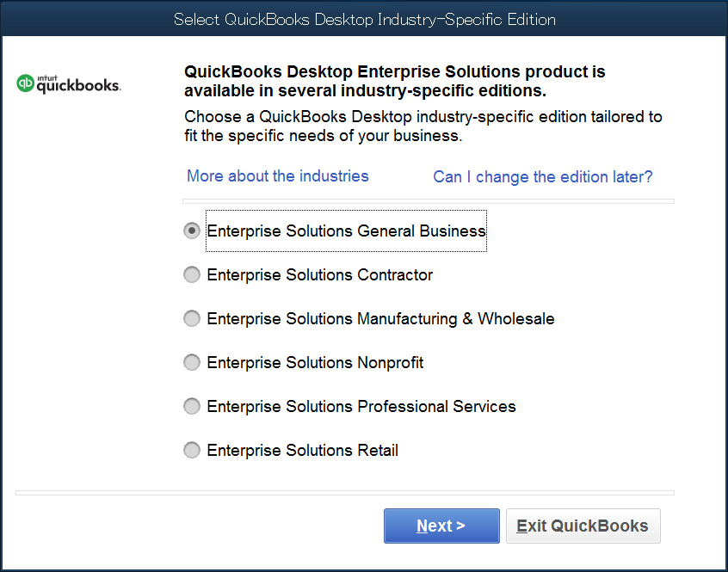Click 'Enterprise Solutions Manufacturing & Wholesale' label text
The width and height of the screenshot is (728, 572).
(x=380, y=319)
